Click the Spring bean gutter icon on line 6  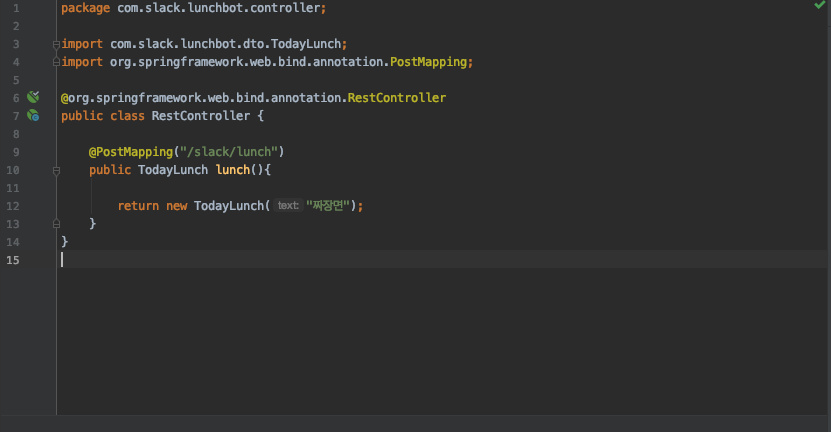click(x=33, y=97)
